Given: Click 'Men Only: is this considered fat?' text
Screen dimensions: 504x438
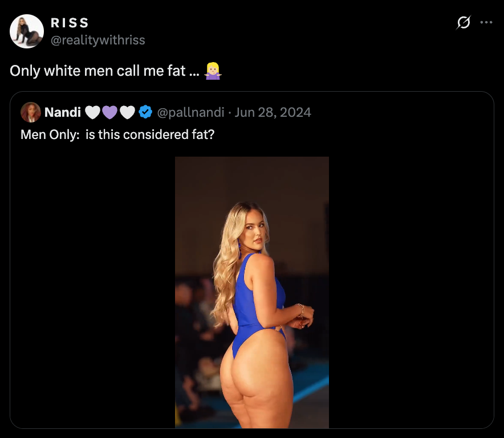Looking at the screenshot, I should tap(117, 134).
